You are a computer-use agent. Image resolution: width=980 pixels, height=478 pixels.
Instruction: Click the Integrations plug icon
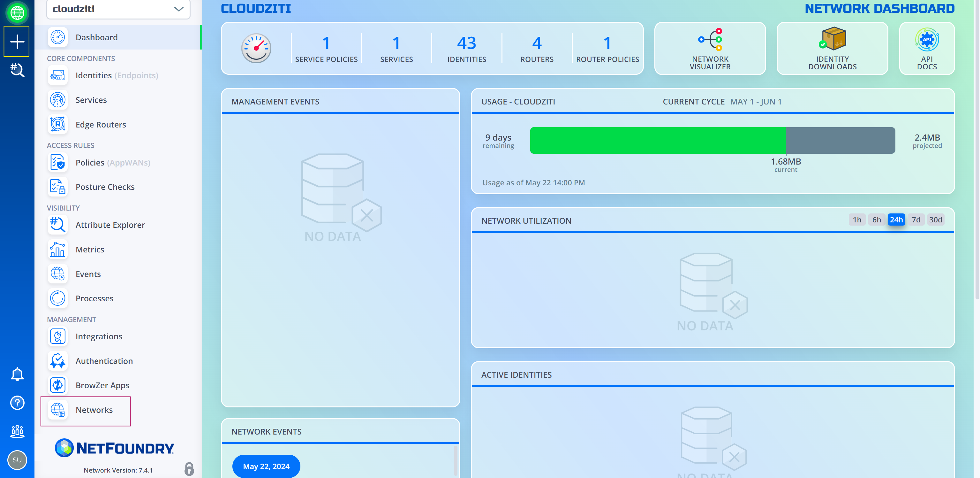(x=58, y=336)
